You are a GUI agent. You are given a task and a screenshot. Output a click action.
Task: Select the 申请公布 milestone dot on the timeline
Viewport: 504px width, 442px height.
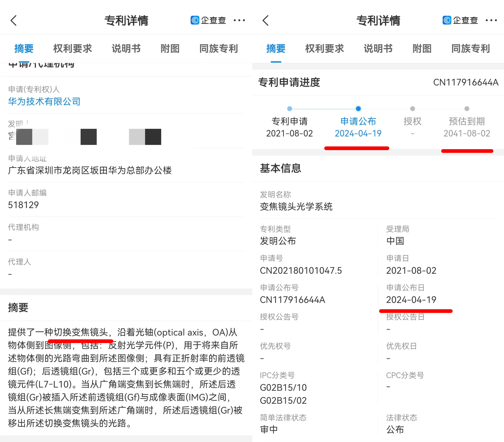pyautogui.click(x=358, y=109)
